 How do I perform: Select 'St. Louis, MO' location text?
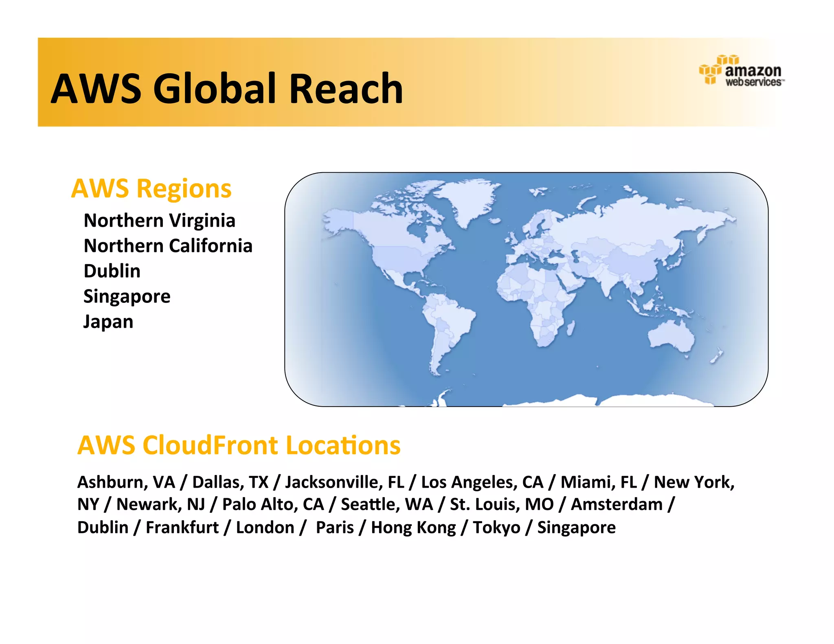tap(502, 504)
